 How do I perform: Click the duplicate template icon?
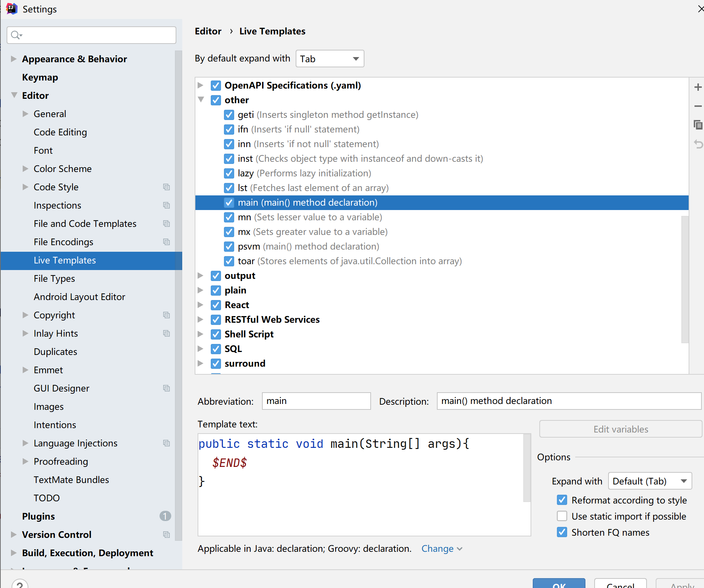698,125
